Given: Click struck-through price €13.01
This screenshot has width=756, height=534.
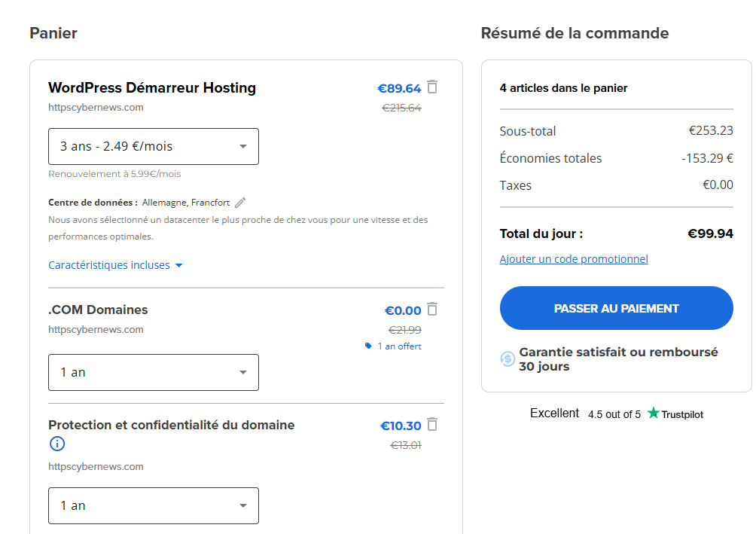Looking at the screenshot, I should 405,445.
